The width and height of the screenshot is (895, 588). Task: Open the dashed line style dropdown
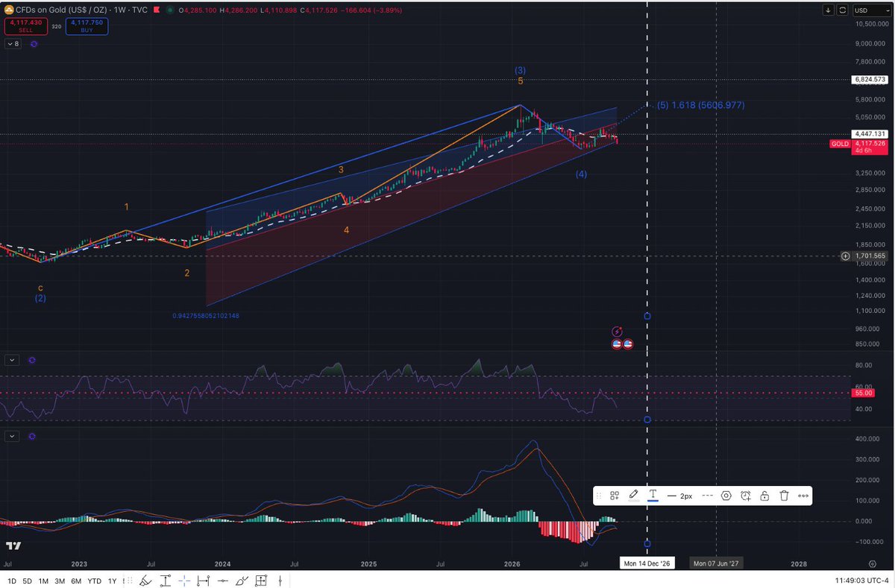pyautogui.click(x=708, y=496)
